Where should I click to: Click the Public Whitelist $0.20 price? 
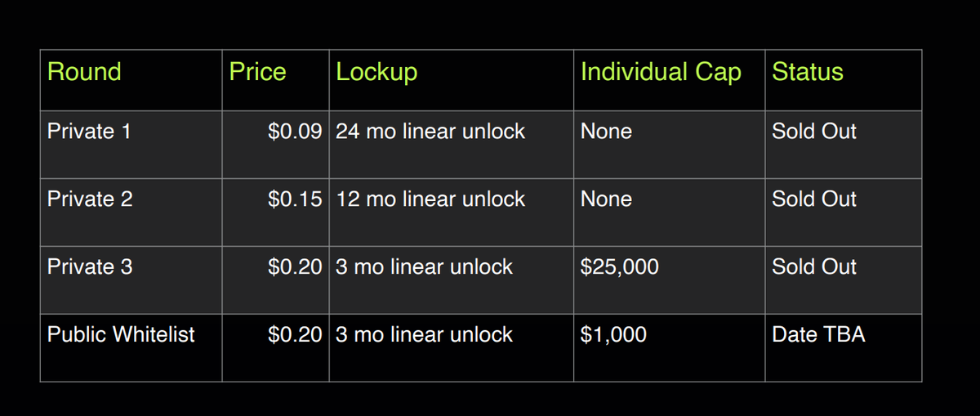pos(295,334)
